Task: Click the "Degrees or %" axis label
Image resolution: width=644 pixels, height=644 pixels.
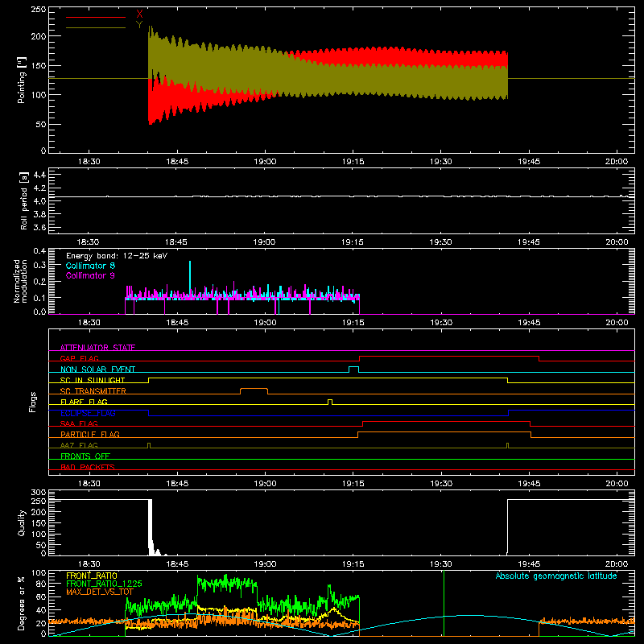Action: [x=22, y=603]
